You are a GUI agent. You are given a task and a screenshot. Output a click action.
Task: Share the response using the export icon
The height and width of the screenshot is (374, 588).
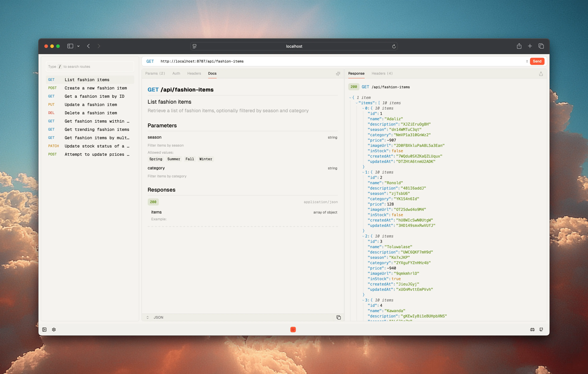pyautogui.click(x=541, y=74)
